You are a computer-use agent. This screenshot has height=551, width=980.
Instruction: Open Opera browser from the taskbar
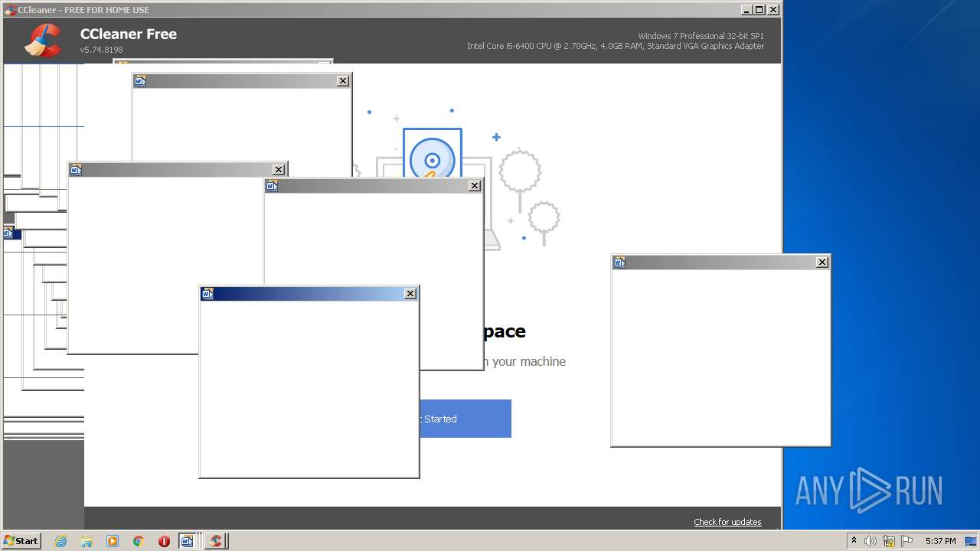pyautogui.click(x=164, y=541)
